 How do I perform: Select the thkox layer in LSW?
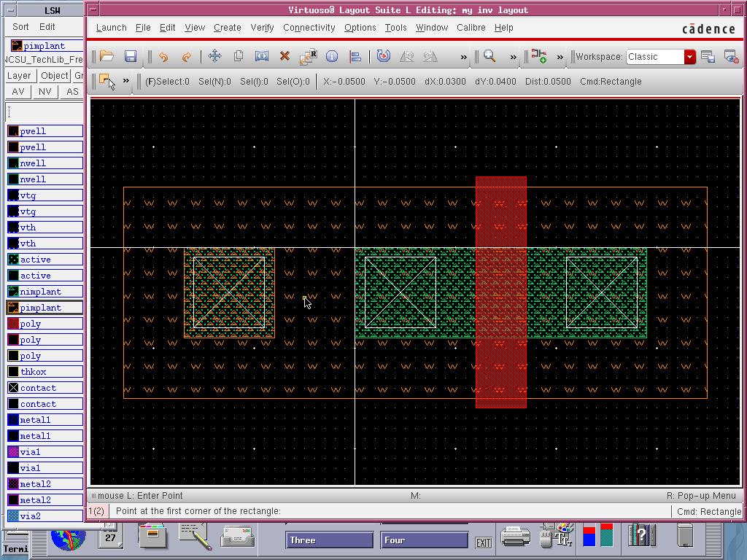[x=44, y=372]
